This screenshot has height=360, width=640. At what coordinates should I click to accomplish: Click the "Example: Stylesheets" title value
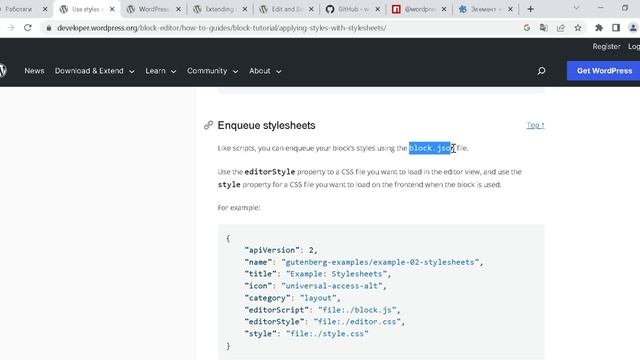point(336,274)
